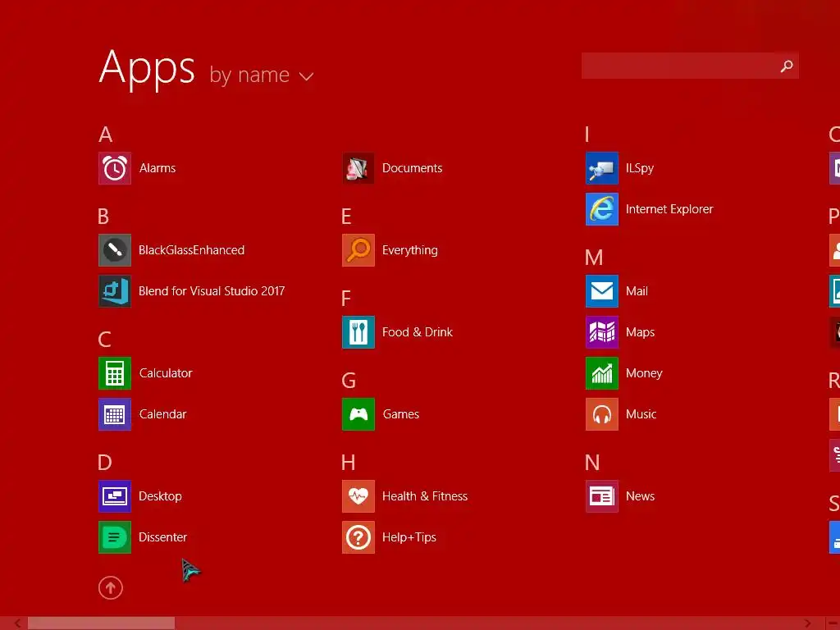Open the Health & Fitness icon
Viewport: 840px width, 630px height.
tap(358, 496)
